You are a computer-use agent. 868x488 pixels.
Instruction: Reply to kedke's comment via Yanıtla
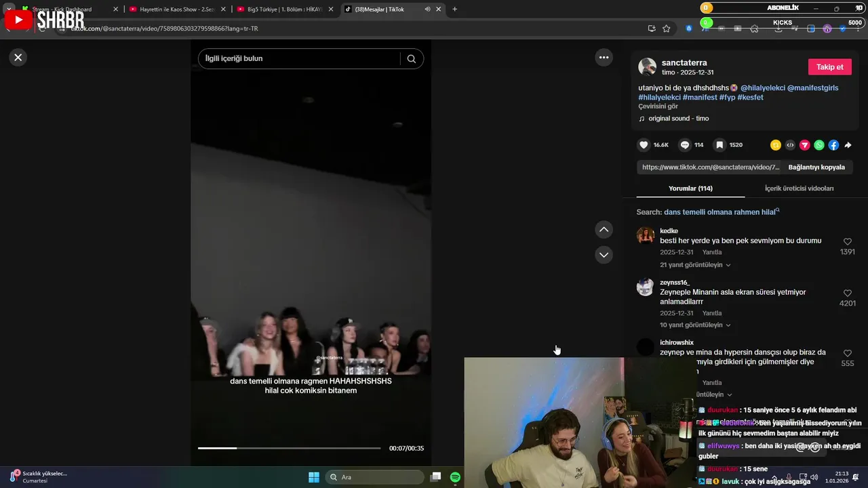(712, 252)
